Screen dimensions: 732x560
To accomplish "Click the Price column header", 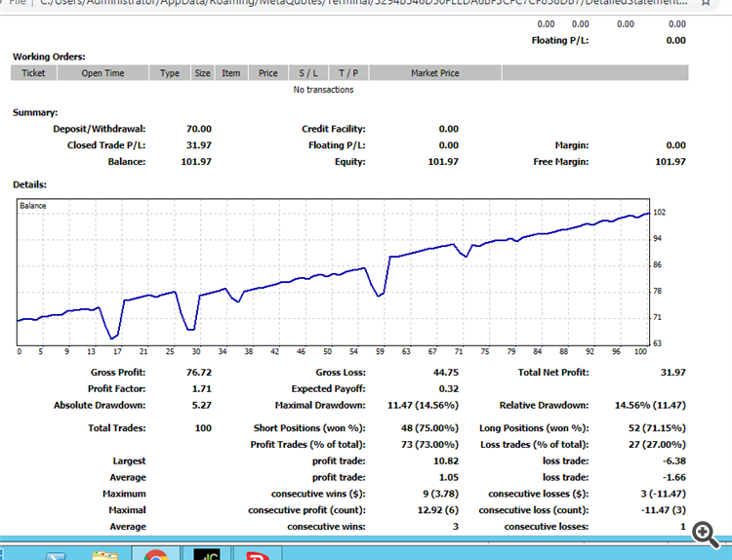I will pos(268,73).
